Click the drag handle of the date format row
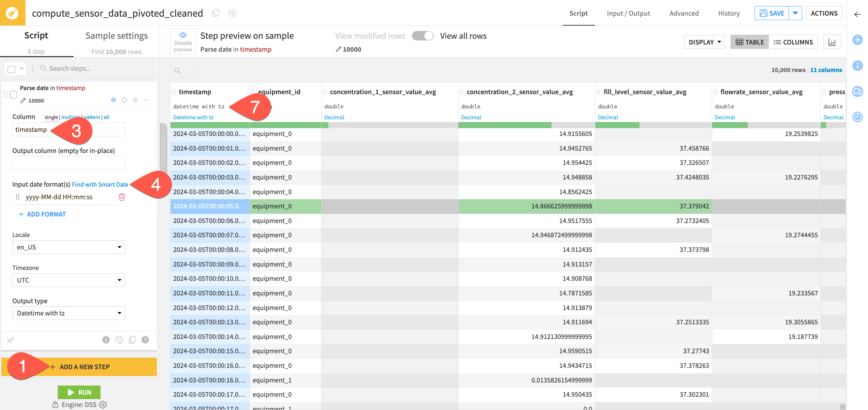The image size is (868, 410). click(x=18, y=197)
